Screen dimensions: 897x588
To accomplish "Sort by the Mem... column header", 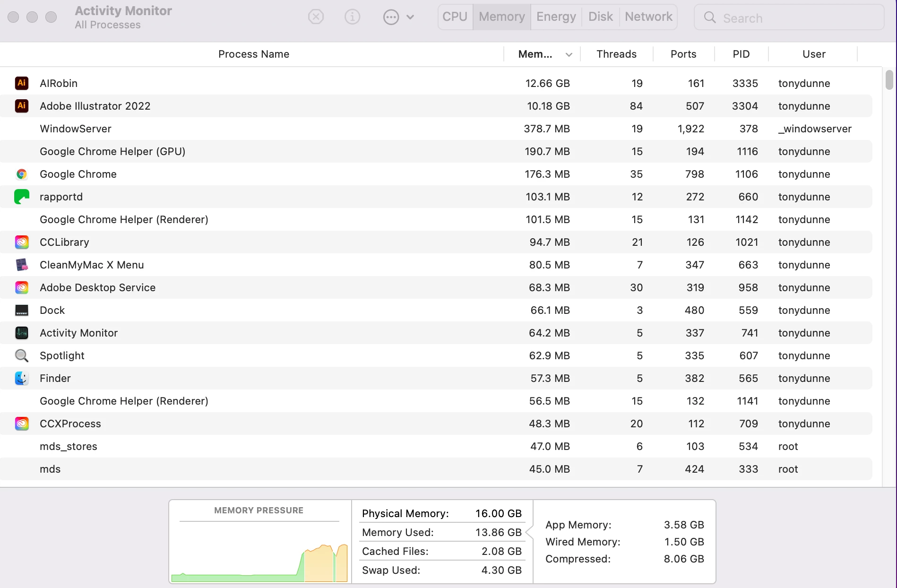I will click(535, 54).
